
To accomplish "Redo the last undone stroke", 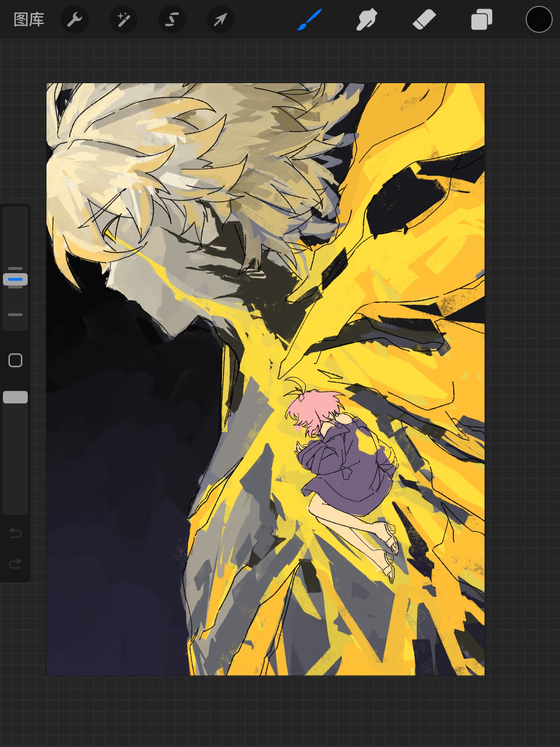I will point(15,564).
